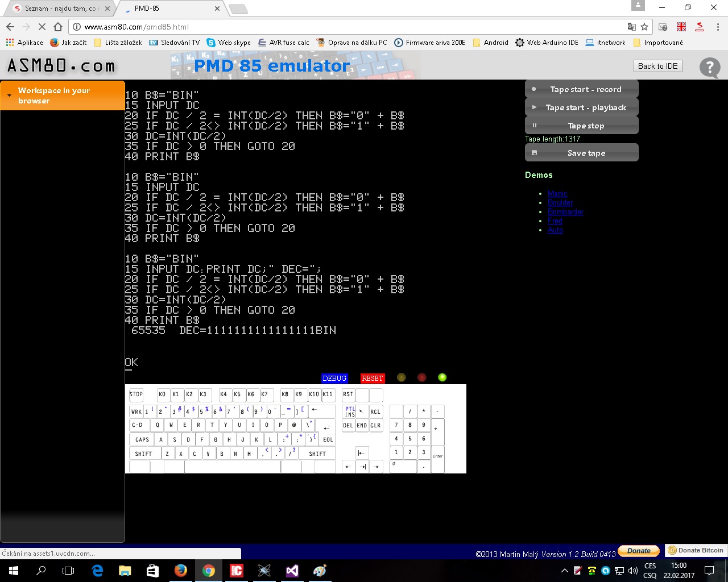Open the Lišta záložek bookmarks folder
Image resolution: width=728 pixels, height=582 pixels.
[118, 43]
